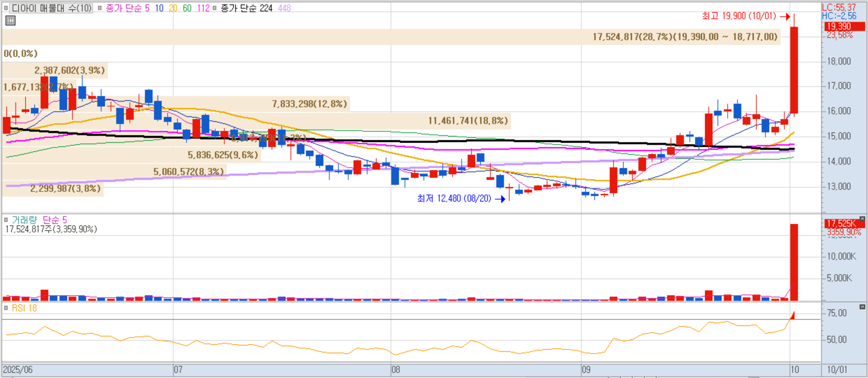Close the RSI pane with its X icon
868x378 pixels.
(x=862, y=307)
